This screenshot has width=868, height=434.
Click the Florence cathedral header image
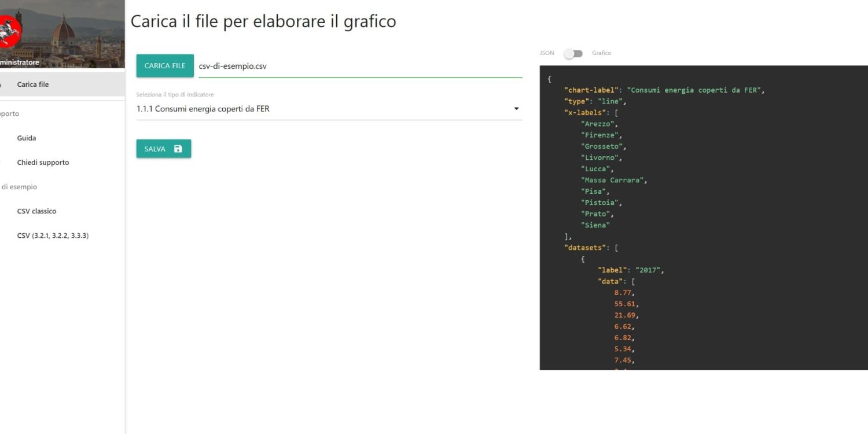[69, 29]
